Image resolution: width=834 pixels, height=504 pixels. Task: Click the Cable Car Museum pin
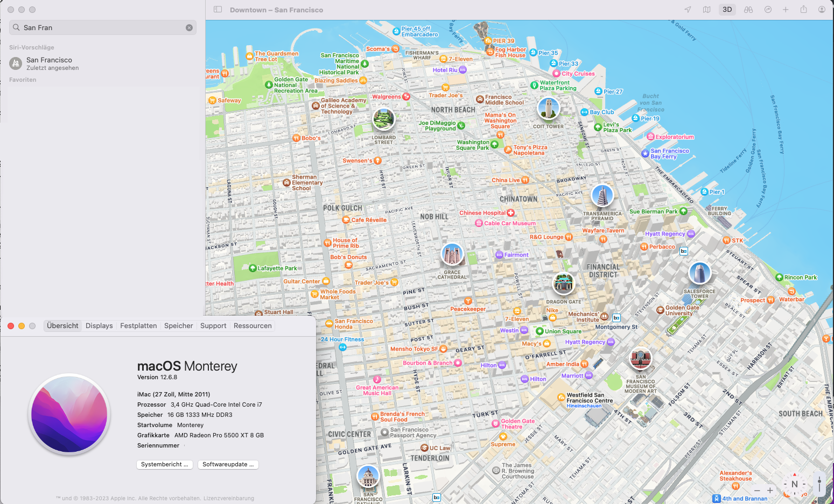point(479,223)
